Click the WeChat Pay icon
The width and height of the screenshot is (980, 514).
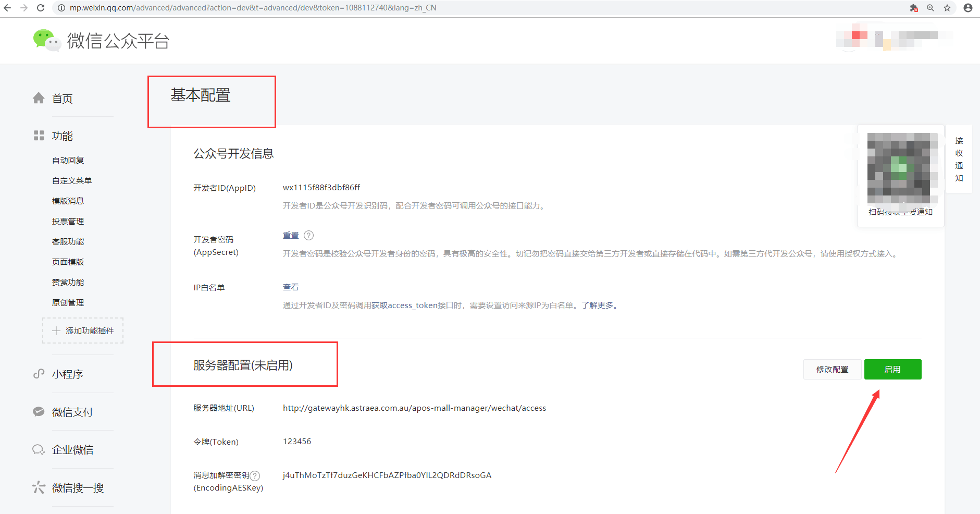pyautogui.click(x=39, y=412)
